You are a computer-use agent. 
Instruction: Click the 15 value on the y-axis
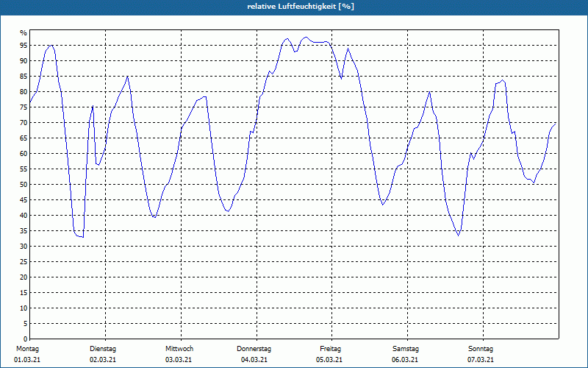click(24, 292)
